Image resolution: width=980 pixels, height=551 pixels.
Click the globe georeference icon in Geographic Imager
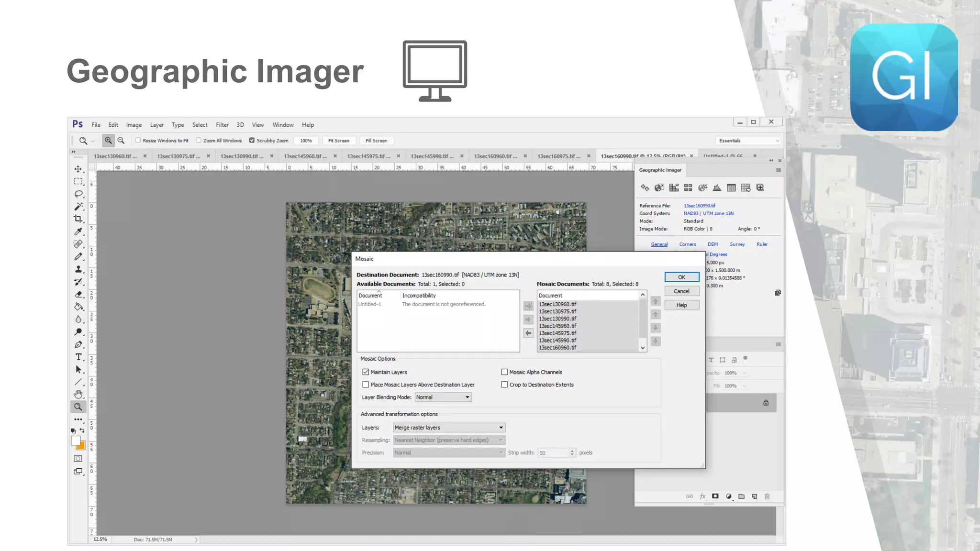coord(659,187)
